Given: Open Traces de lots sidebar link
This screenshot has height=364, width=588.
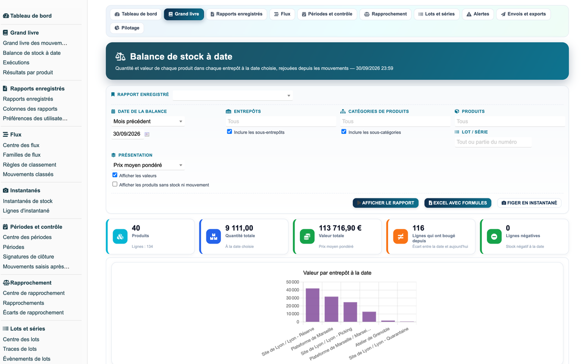Looking at the screenshot, I should 20,349.
